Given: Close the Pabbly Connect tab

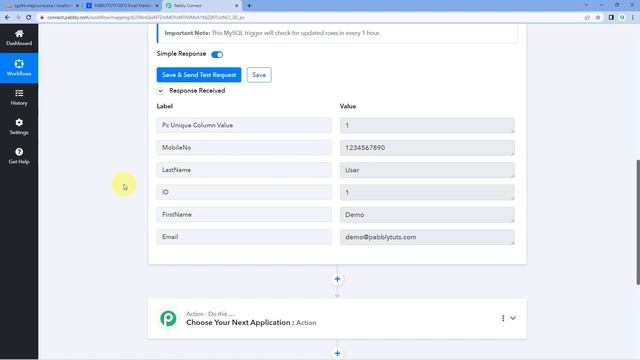Looking at the screenshot, I should 236,6.
